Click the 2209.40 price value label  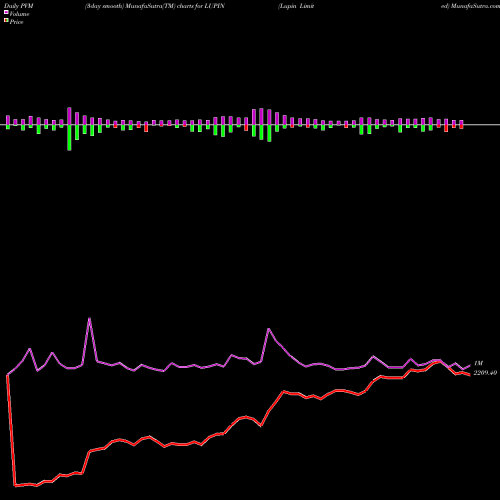pos(485,373)
